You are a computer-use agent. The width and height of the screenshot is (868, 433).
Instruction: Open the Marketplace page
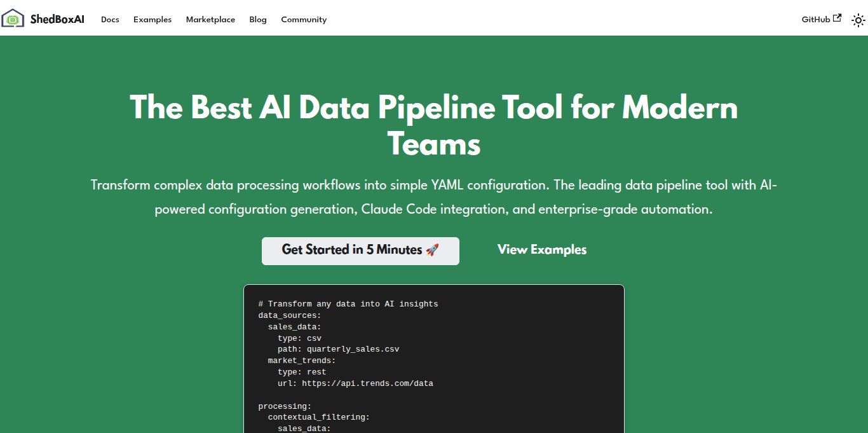[x=210, y=20]
